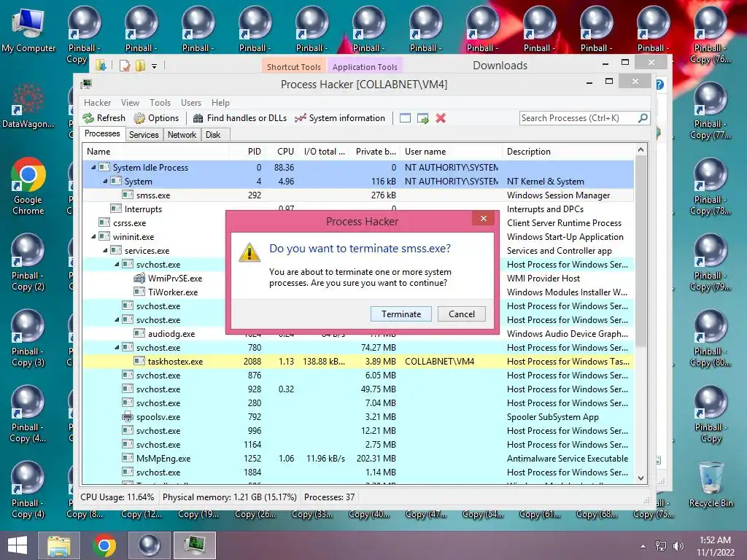Open the Recycle Bin
Viewport: 747px width, 560px height.
pyautogui.click(x=711, y=484)
